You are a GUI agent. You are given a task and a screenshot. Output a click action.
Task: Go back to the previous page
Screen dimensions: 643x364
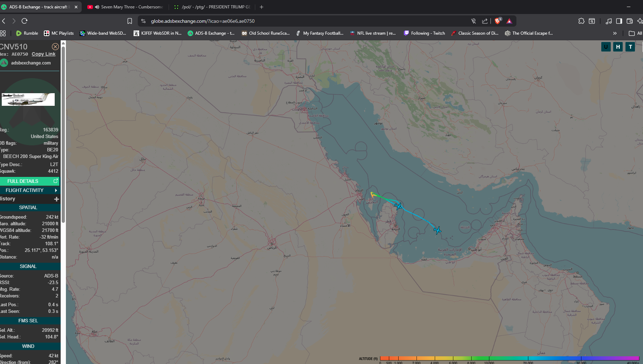coord(4,21)
